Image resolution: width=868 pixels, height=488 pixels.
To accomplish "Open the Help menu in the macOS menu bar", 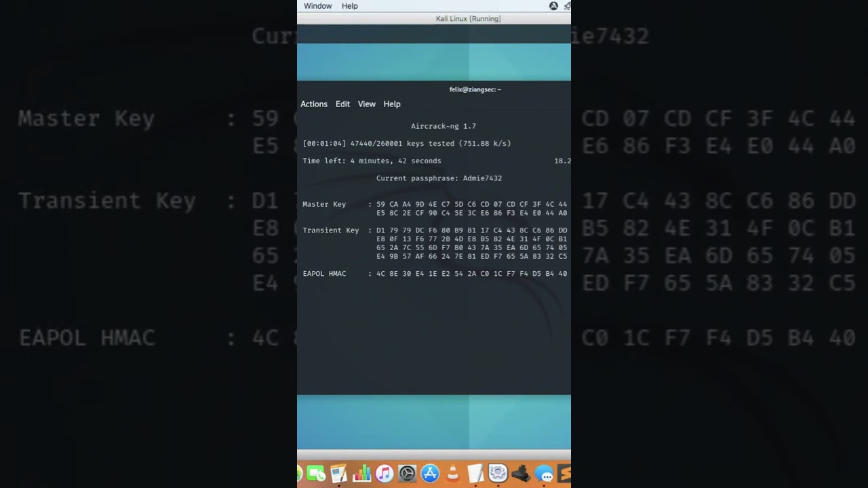I will pyautogui.click(x=350, y=6).
